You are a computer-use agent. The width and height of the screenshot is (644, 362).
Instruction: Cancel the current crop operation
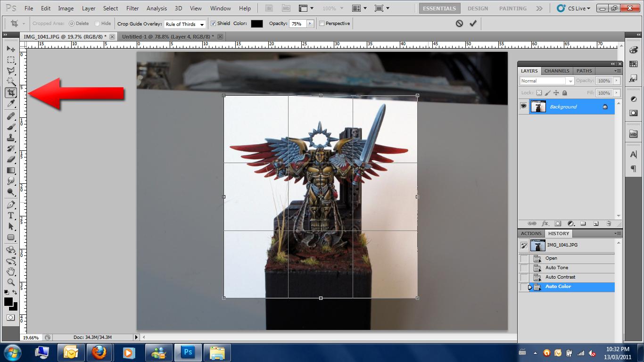(x=459, y=23)
